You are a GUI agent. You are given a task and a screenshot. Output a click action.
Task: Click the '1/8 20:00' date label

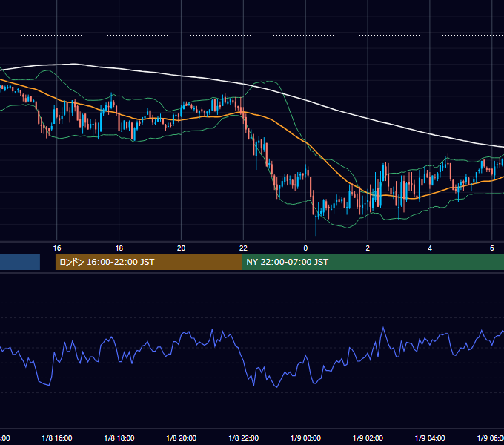tap(182, 438)
